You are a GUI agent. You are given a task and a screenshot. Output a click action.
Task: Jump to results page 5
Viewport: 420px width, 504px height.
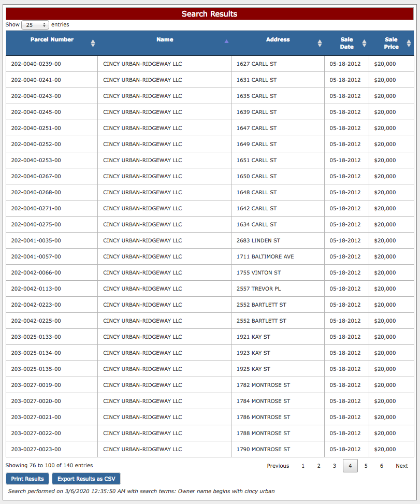coord(366,466)
